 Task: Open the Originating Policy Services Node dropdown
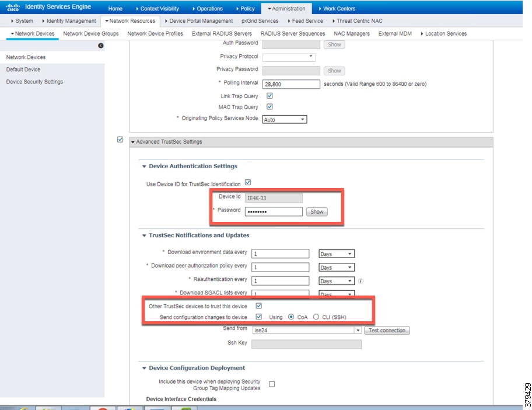tap(285, 119)
